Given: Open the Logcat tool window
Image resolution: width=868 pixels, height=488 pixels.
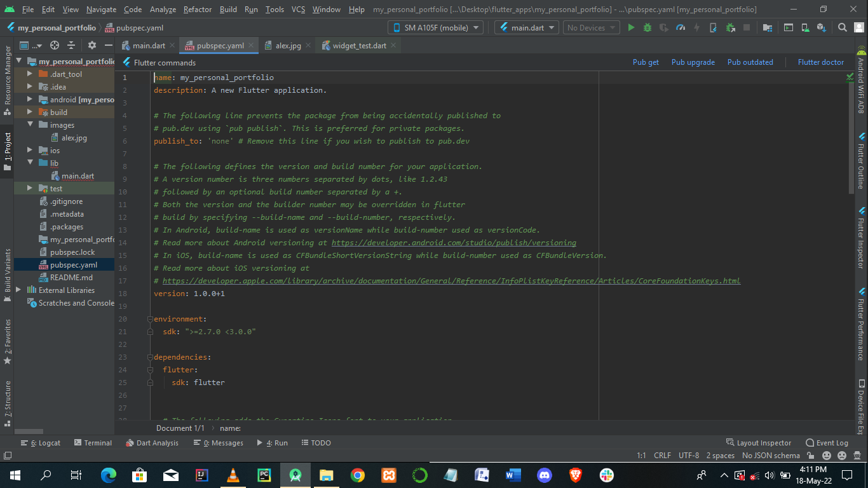Looking at the screenshot, I should pyautogui.click(x=41, y=443).
